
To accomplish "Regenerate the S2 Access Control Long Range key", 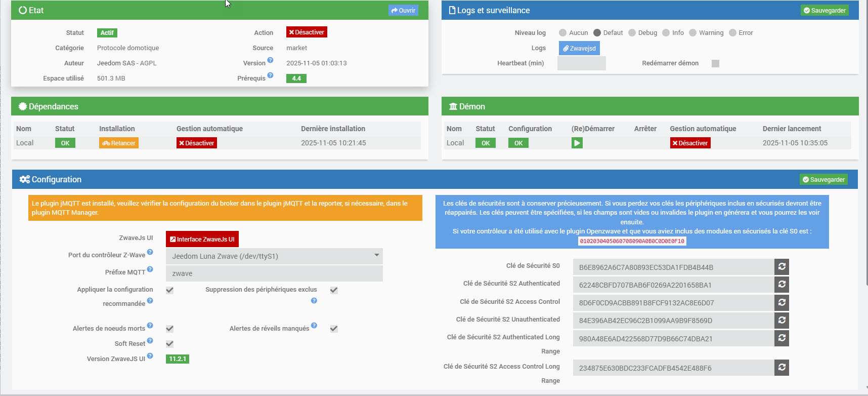I will [782, 368].
